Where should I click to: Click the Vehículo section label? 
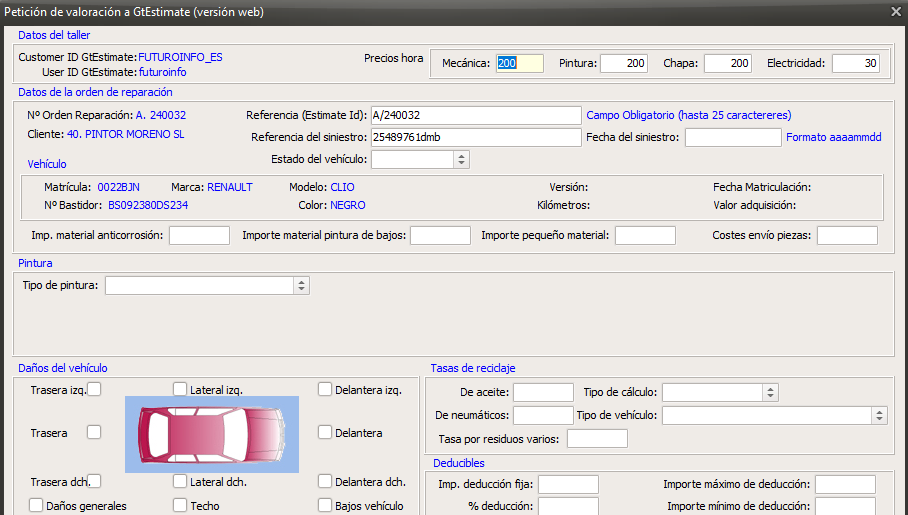pos(47,164)
